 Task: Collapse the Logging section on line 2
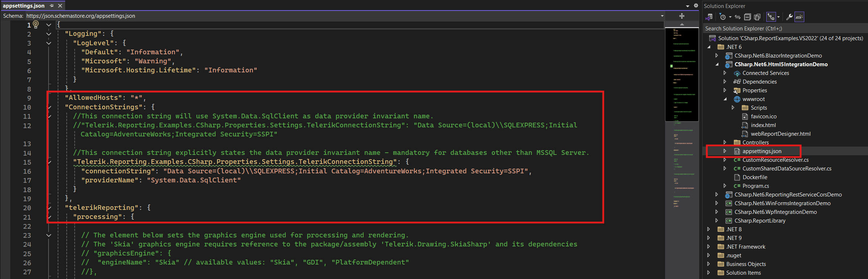click(x=49, y=34)
